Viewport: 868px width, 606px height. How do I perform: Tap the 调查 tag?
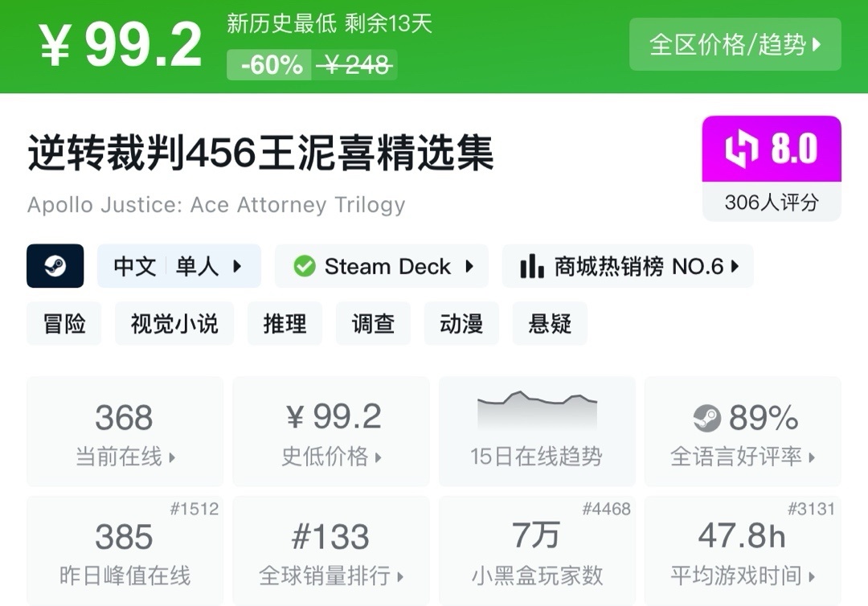[x=373, y=324]
